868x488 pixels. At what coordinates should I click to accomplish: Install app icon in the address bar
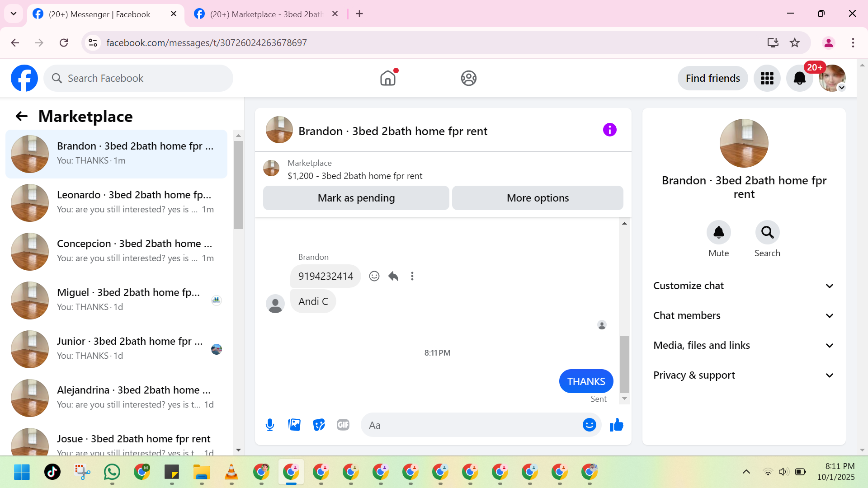(x=773, y=42)
